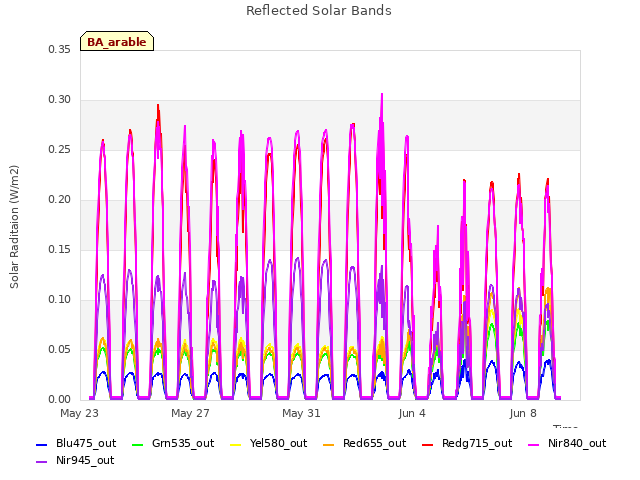The height and width of the screenshot is (480, 640).
Task: Click the 0.35 y-axis tick label
Action: (60, 49)
